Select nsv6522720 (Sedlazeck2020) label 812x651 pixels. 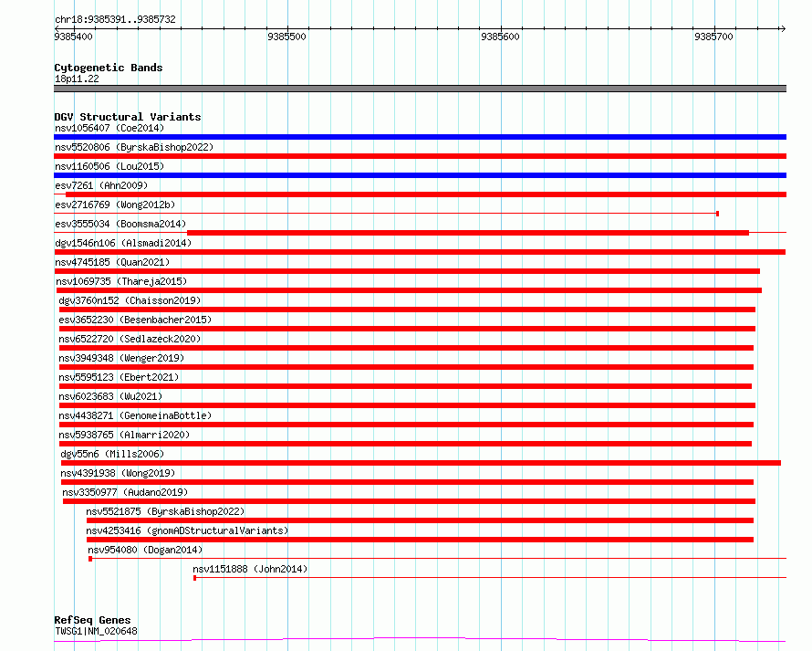(x=130, y=339)
